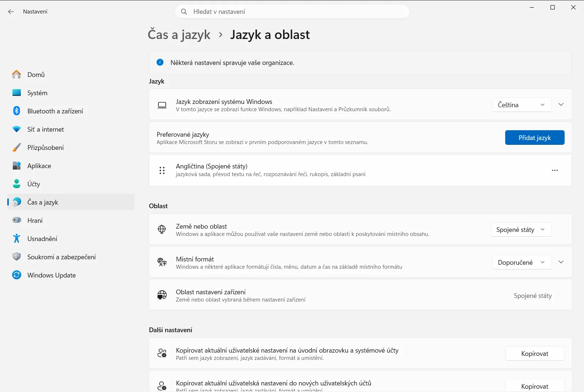
Task: Click the Systém monitor icon
Action: point(16,93)
